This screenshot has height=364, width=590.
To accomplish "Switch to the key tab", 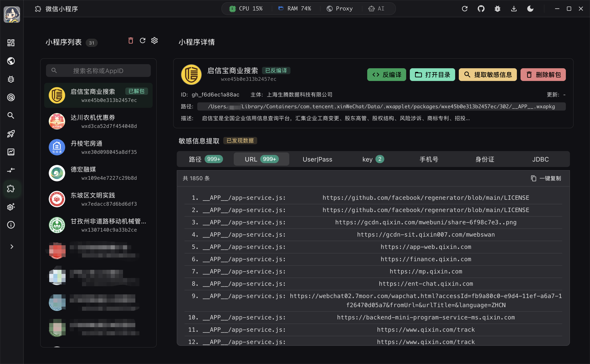I will coord(373,159).
